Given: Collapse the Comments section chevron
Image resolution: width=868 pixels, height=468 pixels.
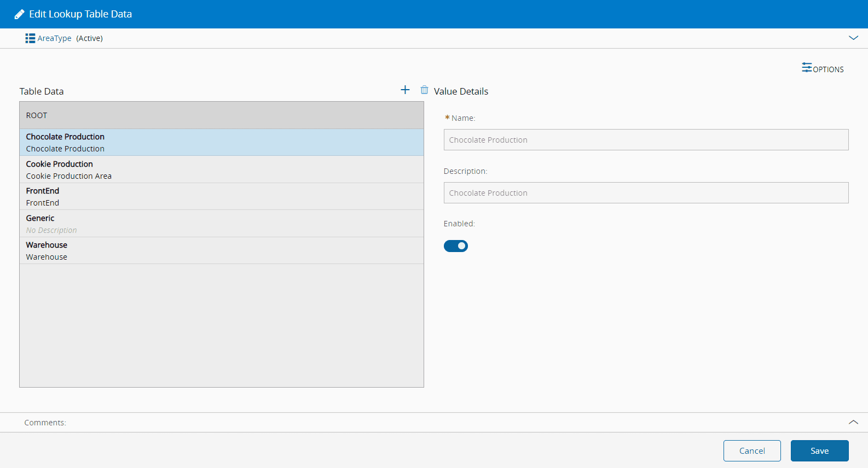Looking at the screenshot, I should tap(853, 422).
